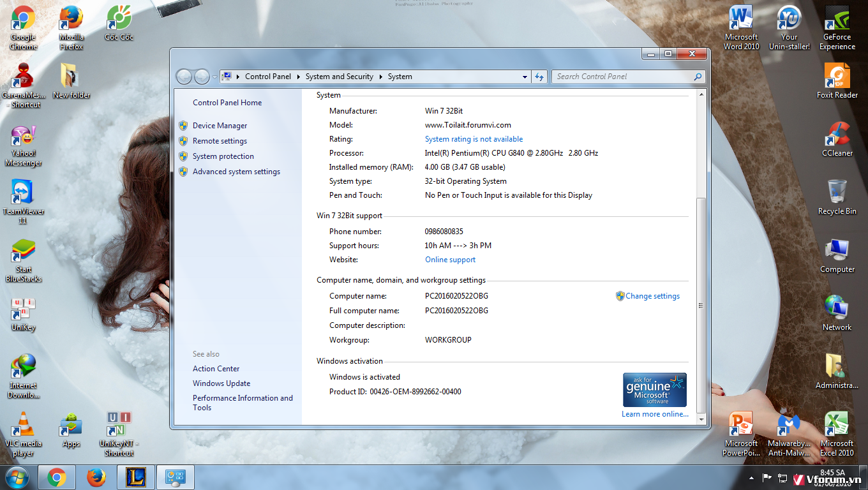868x490 pixels.
Task: Launch TeamViewer 11 desktop icon
Action: (23, 202)
